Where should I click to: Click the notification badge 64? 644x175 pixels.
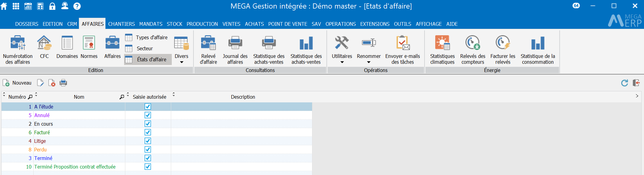(576, 6)
